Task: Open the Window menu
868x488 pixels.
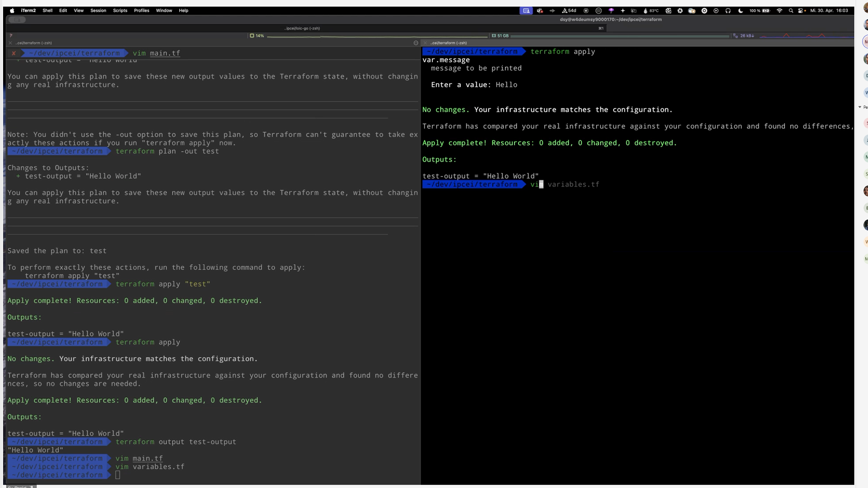Action: (x=164, y=11)
